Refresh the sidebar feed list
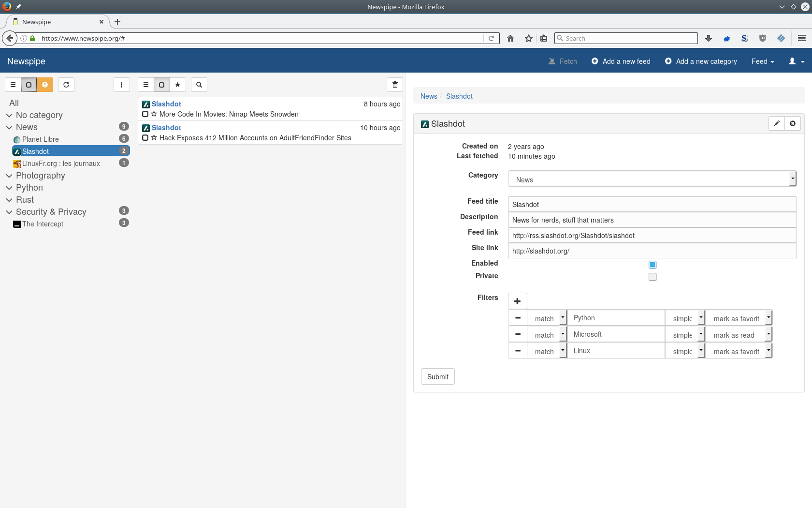This screenshot has height=508, width=812. pyautogui.click(x=66, y=85)
